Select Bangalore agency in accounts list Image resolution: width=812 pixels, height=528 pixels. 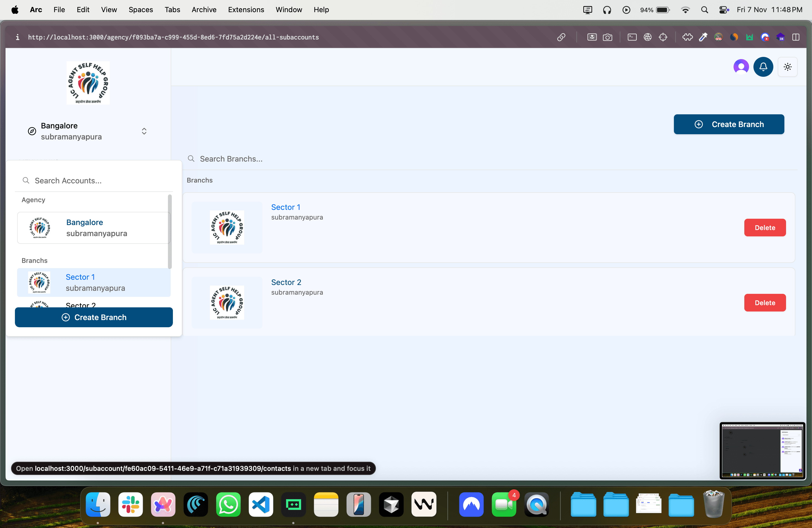coord(93,228)
